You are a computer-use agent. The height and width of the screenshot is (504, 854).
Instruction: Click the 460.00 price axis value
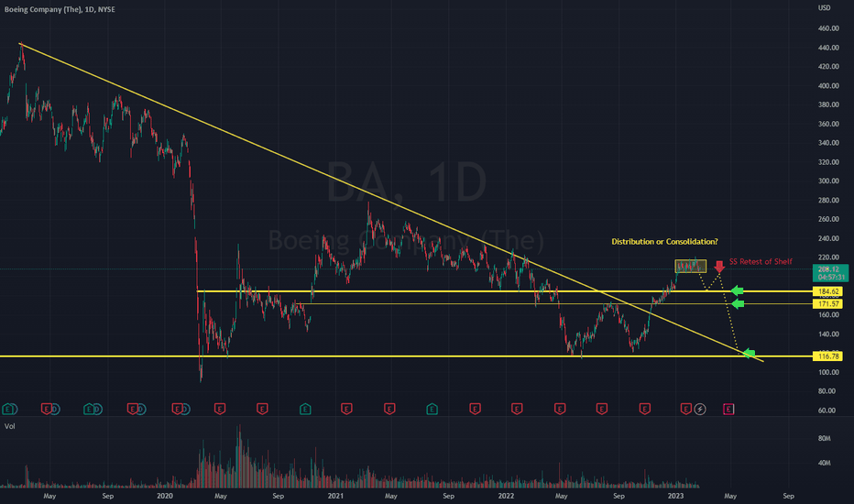(827, 28)
